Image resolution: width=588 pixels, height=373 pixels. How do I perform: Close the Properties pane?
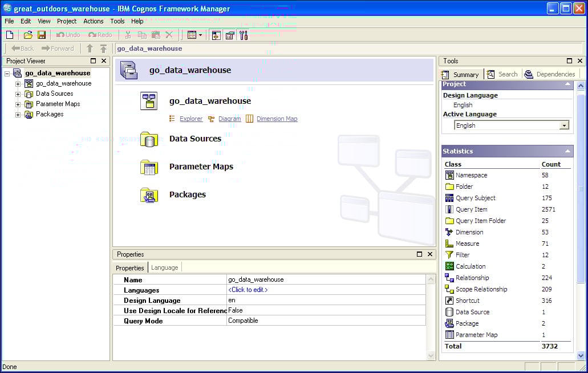pos(430,254)
